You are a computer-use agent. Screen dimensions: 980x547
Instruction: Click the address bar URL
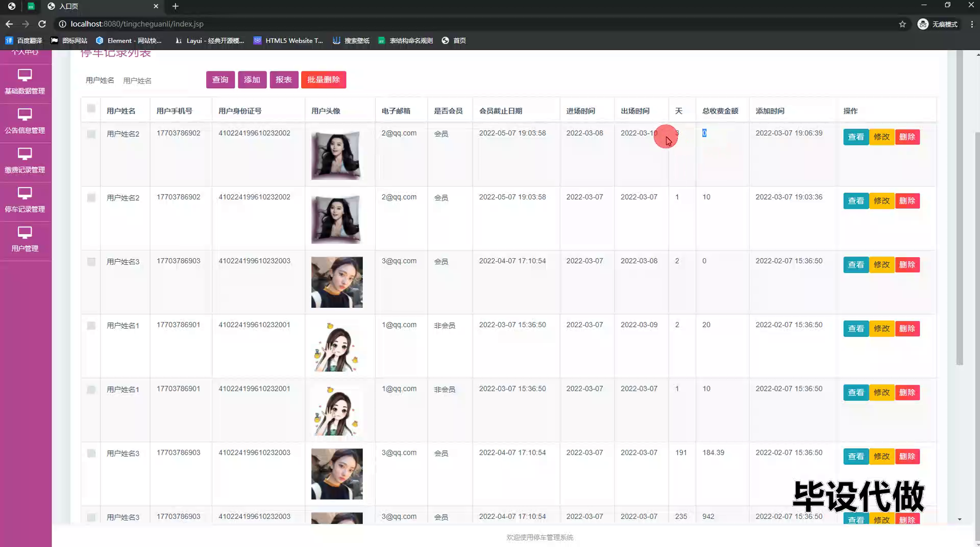pyautogui.click(x=137, y=24)
